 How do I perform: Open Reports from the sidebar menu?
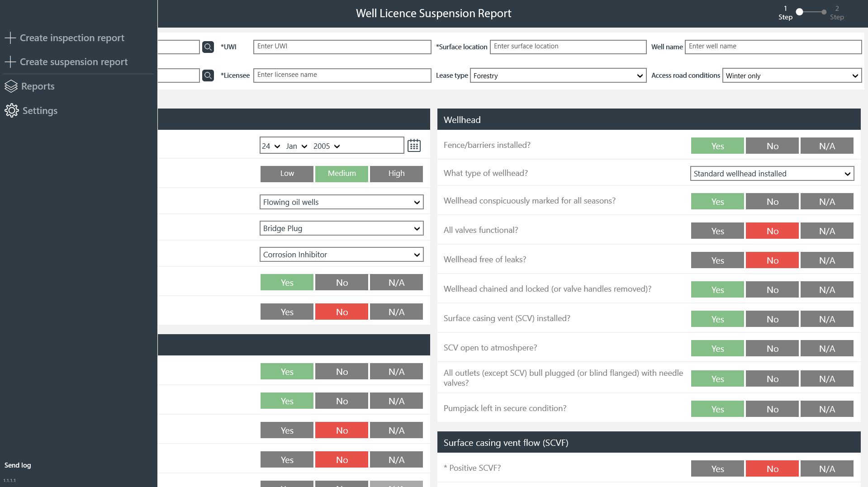(38, 86)
